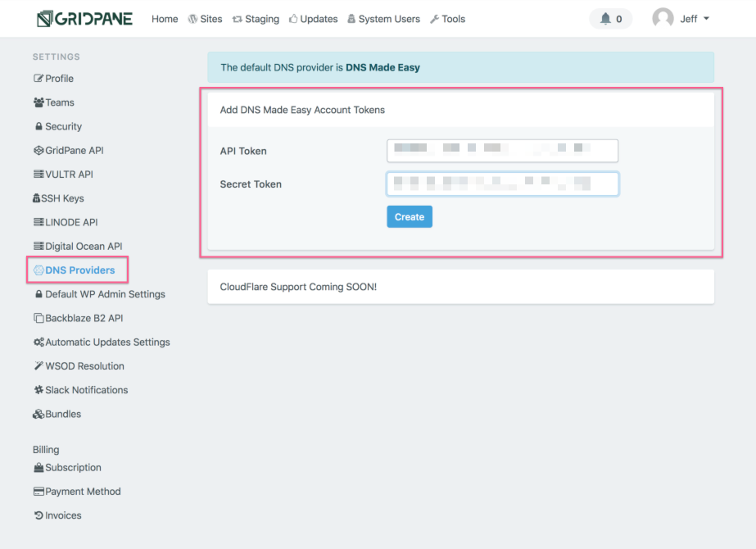Open Teams settings

pyautogui.click(x=60, y=102)
